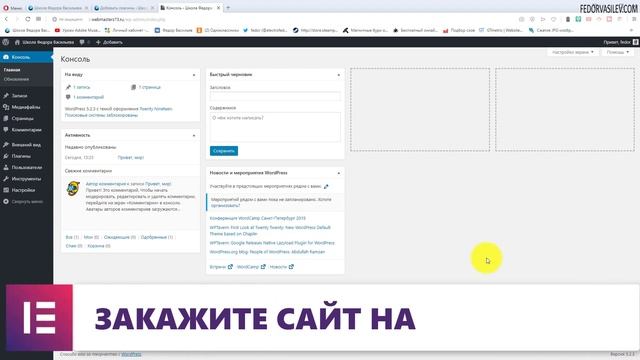Click the Комментарии icon in sidebar
This screenshot has width=640, height=360.
(x=6, y=130)
